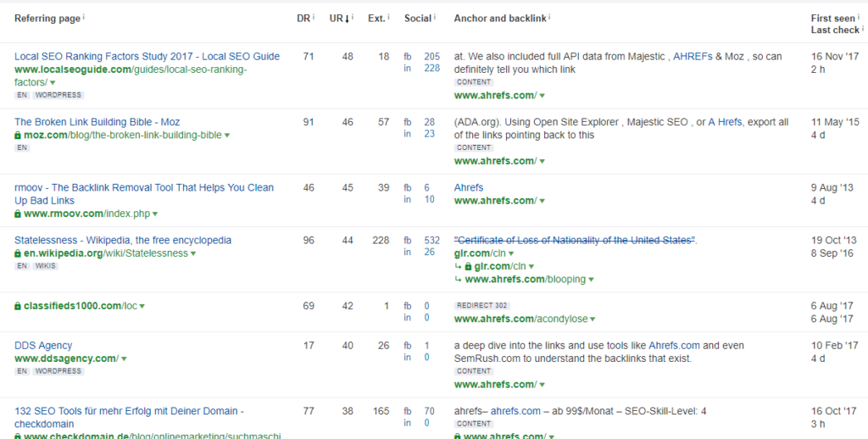Open DDS Agency referring page link
Image resolution: width=868 pixels, height=439 pixels.
(x=43, y=346)
